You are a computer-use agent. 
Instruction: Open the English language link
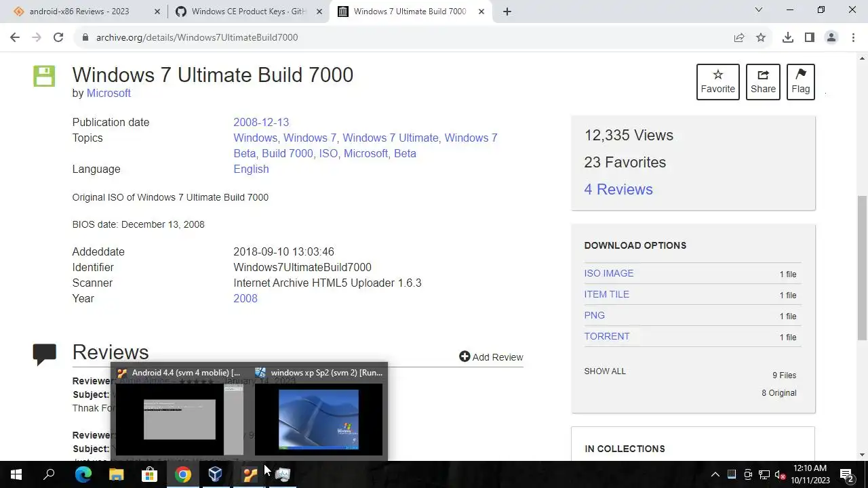251,169
